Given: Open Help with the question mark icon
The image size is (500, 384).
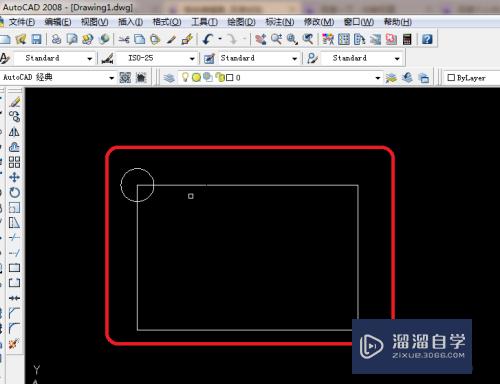Looking at the screenshot, I should tap(427, 39).
